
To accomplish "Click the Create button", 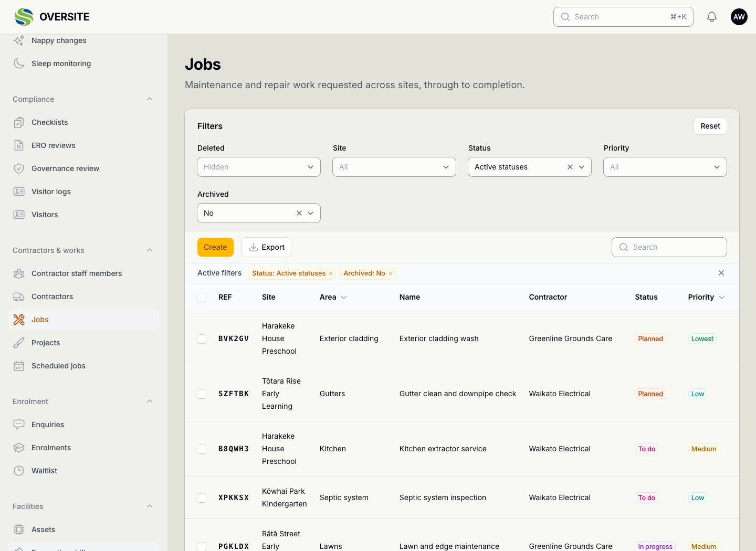I will pyautogui.click(x=215, y=247).
